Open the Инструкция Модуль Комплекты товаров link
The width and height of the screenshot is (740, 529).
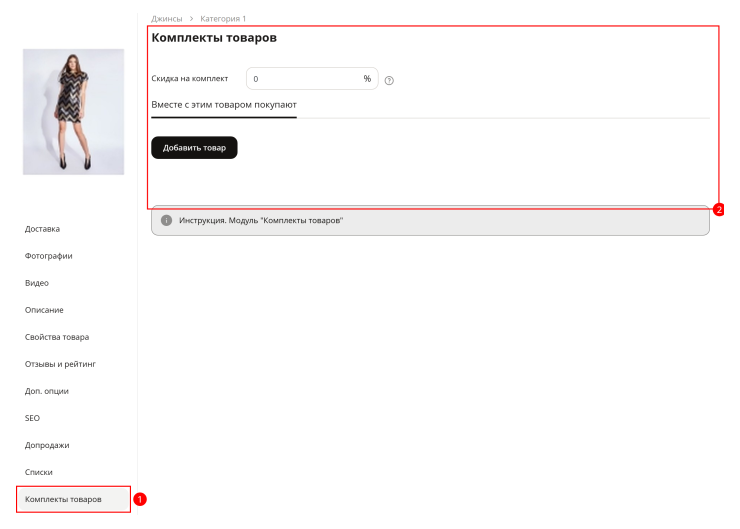point(261,220)
